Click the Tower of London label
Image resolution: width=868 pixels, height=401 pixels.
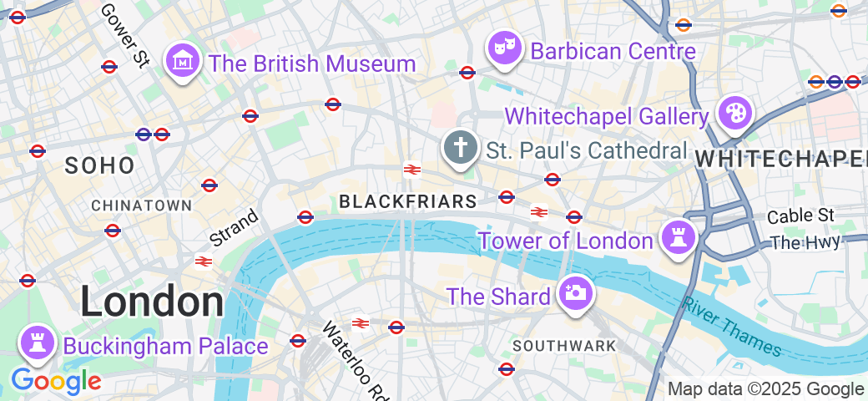pyautogui.click(x=566, y=241)
